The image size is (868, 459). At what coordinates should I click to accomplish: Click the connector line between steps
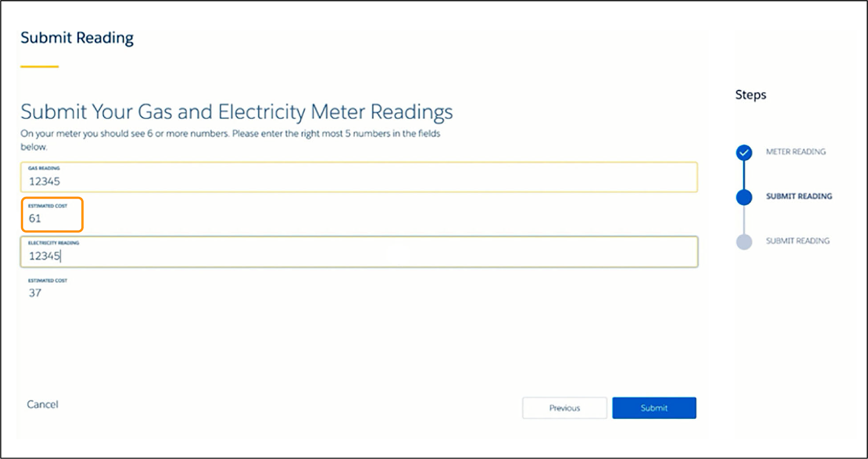coord(743,174)
